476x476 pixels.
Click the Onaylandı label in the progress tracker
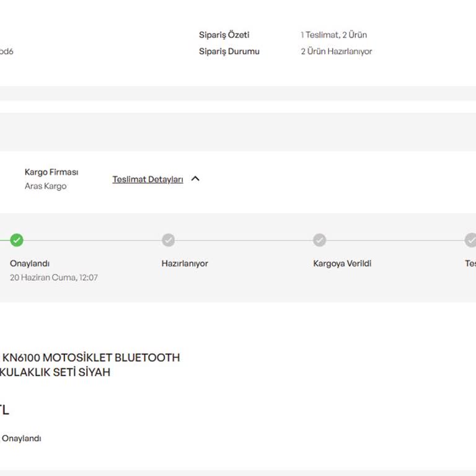click(30, 263)
